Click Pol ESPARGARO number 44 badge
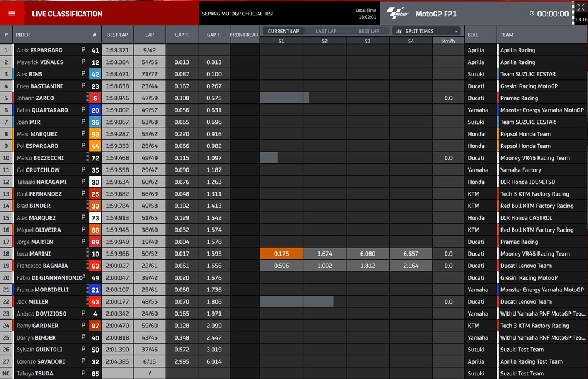The width and height of the screenshot is (588, 379). click(x=95, y=146)
